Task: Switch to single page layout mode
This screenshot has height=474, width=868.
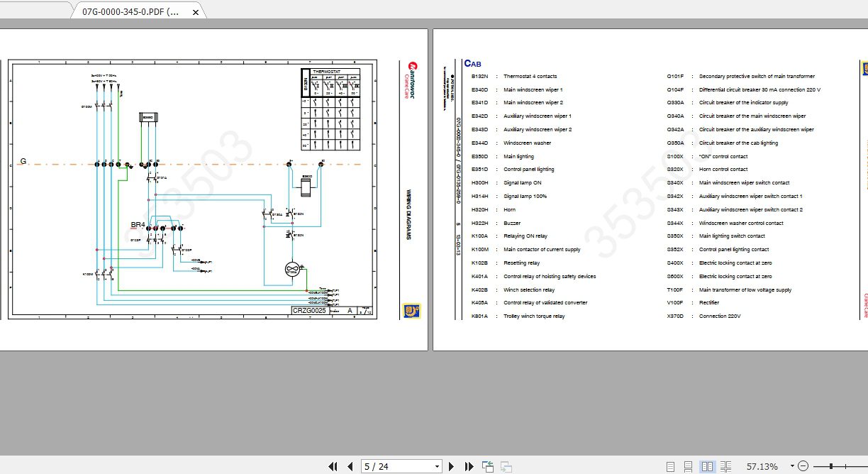Action: point(670,466)
